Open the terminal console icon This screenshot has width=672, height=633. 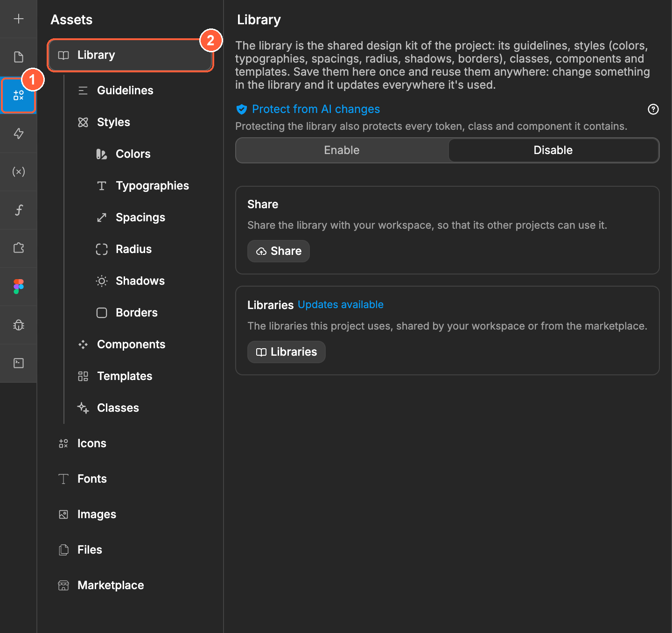pyautogui.click(x=19, y=363)
